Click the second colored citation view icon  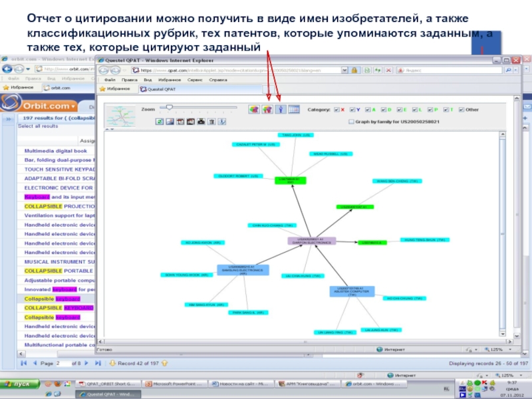click(x=267, y=109)
